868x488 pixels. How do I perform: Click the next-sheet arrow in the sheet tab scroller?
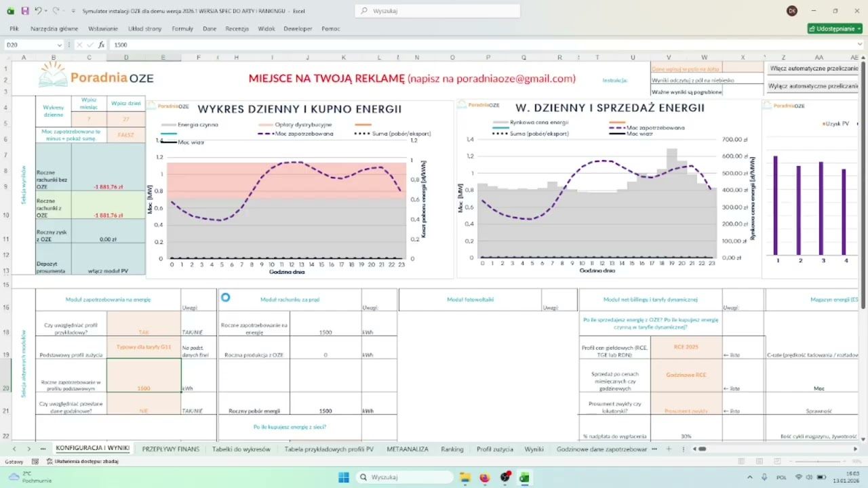pyautogui.click(x=28, y=449)
